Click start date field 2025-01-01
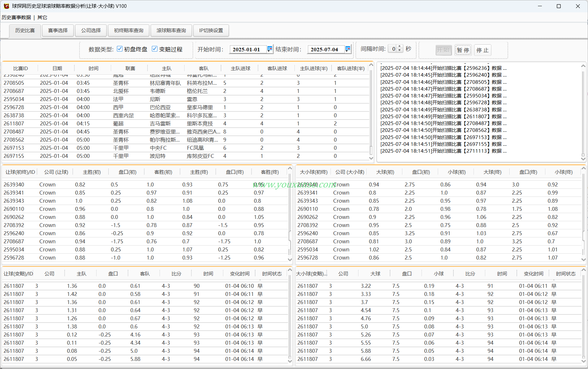The image size is (588, 369). pos(248,49)
